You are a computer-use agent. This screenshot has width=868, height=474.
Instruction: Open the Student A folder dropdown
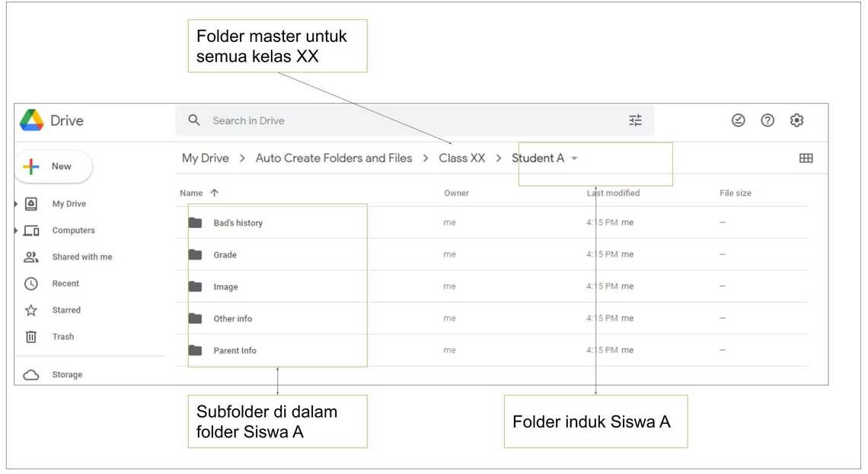[574, 159]
